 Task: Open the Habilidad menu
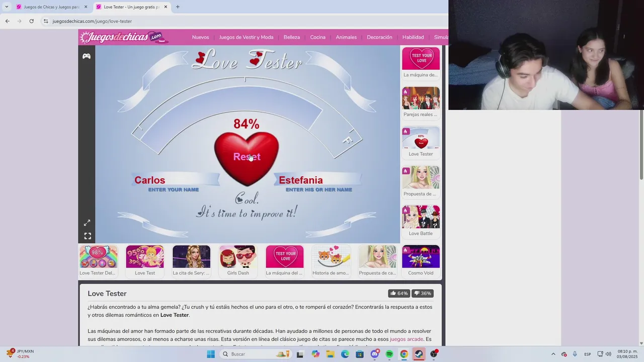[x=413, y=37]
